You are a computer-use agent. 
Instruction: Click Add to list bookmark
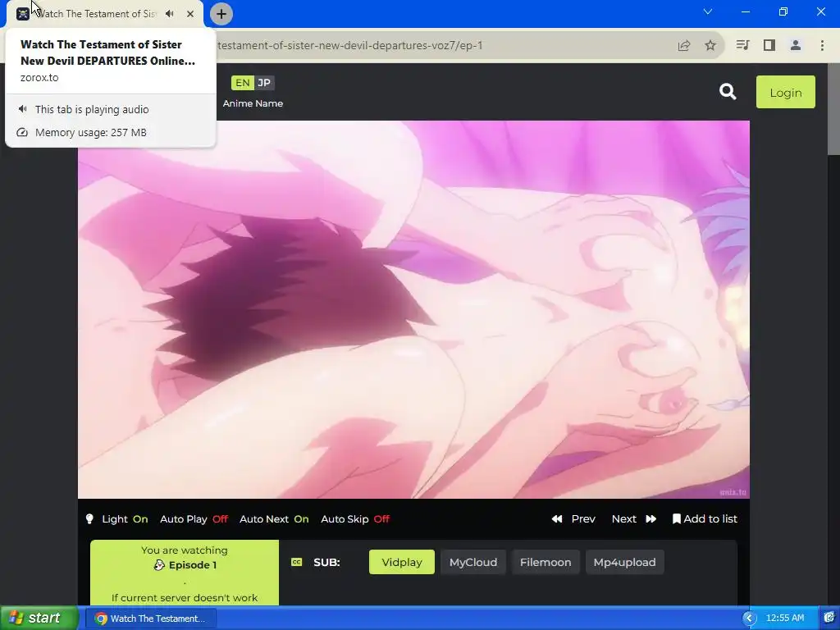[705, 518]
